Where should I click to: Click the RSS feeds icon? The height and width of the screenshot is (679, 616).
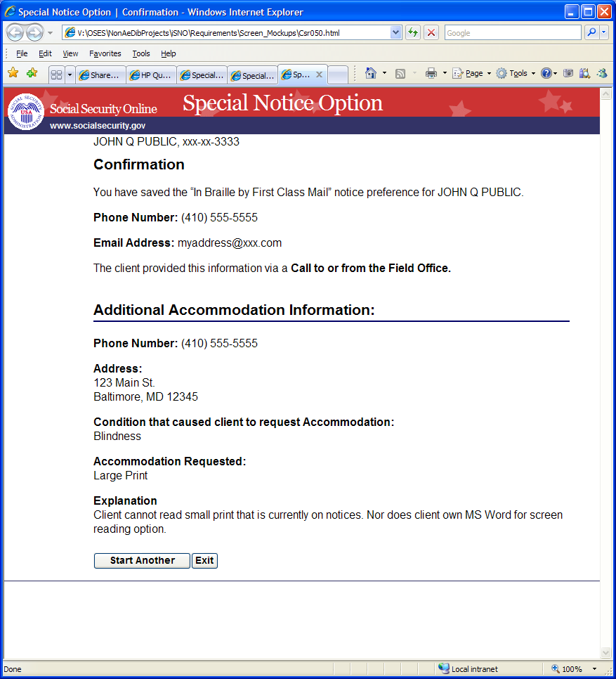400,74
